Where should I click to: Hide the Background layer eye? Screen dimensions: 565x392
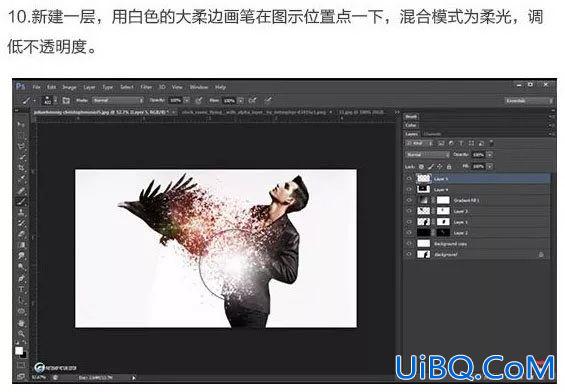(x=409, y=254)
